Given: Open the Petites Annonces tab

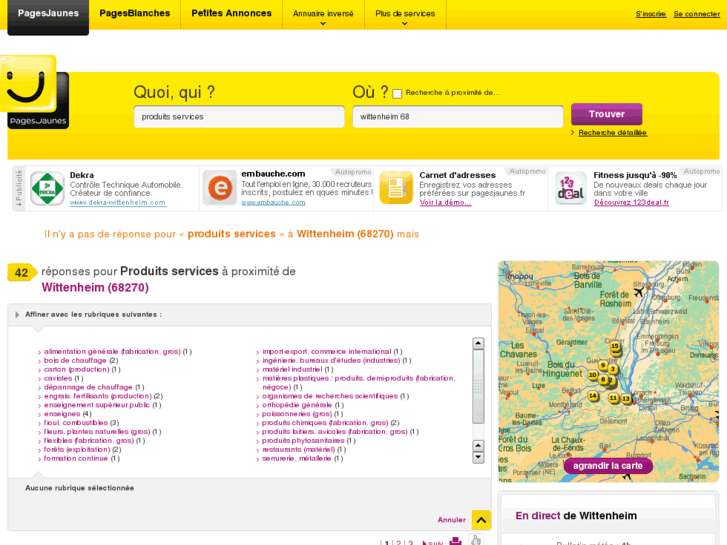Looking at the screenshot, I should click(x=231, y=13).
